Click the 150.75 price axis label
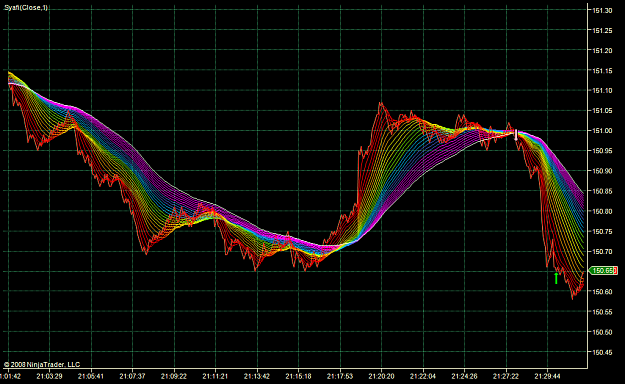Screen dimensions: 625x384 pyautogui.click(x=602, y=232)
